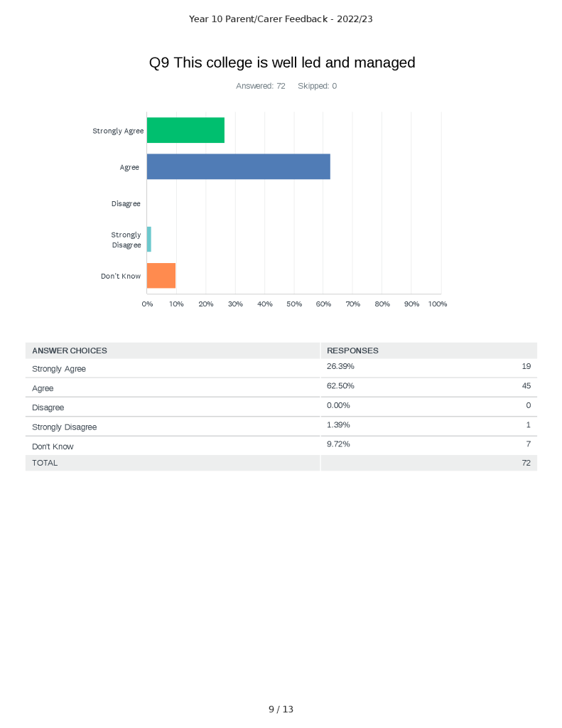Image resolution: width=562 pixels, height=728 pixels.
Task: Select the 62.50% value in Agree row
Action: [x=340, y=386]
